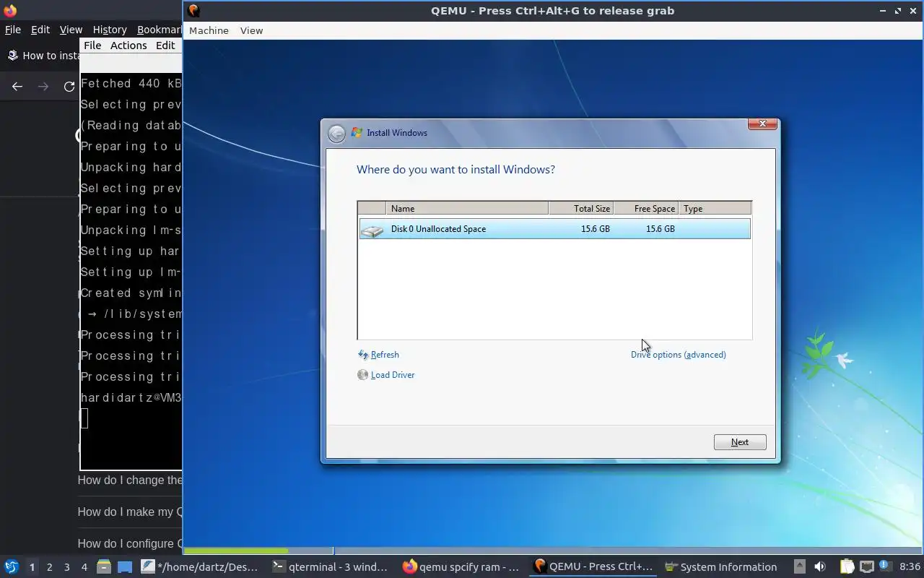Screen dimensions: 924x578
Task: Close the Install Windows dialog
Action: tap(762, 124)
